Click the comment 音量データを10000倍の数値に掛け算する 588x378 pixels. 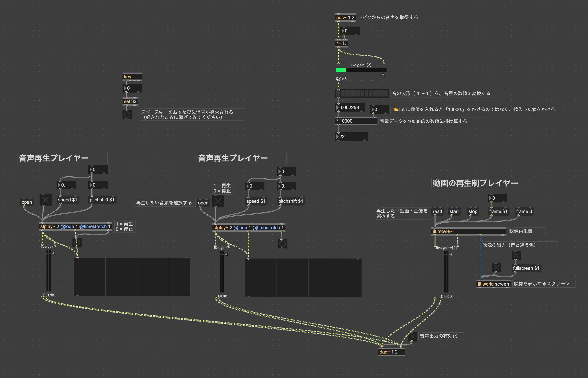(432, 121)
